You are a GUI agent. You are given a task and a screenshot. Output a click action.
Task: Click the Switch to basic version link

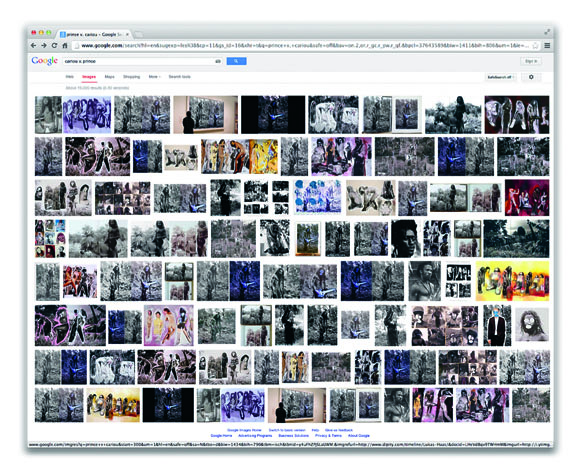(287, 430)
